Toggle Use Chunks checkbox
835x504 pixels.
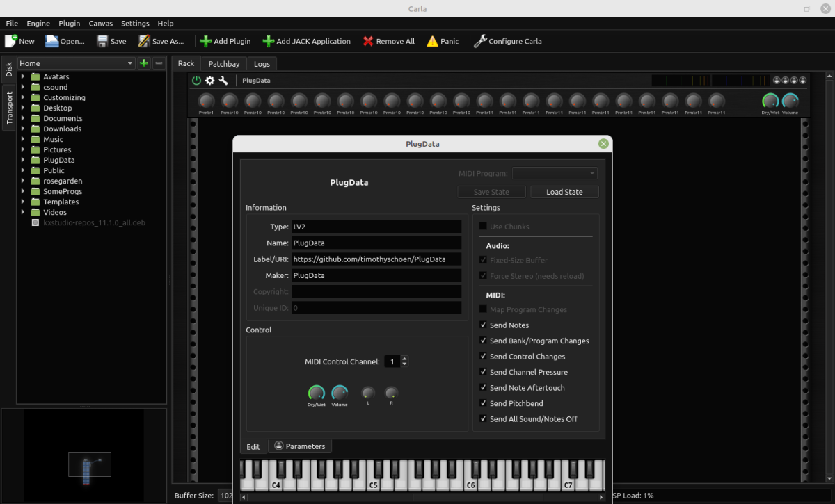[484, 227]
